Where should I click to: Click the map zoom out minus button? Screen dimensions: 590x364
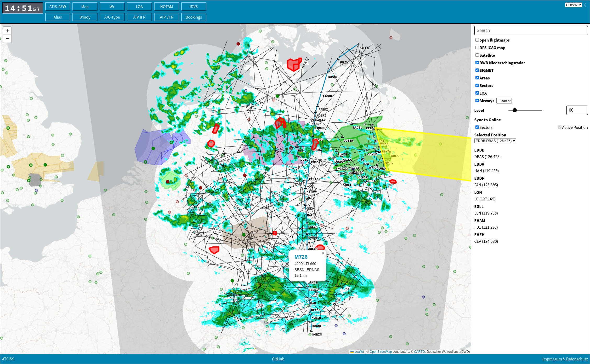tap(7, 39)
